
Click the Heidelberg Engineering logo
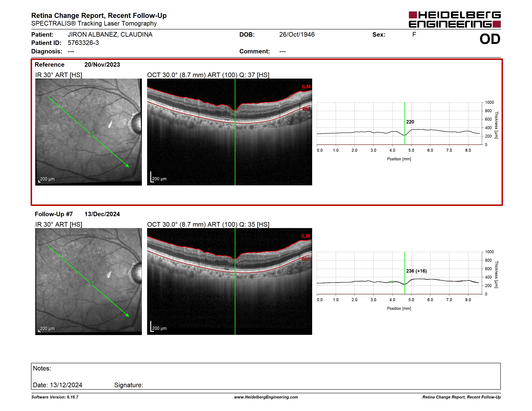click(455, 20)
